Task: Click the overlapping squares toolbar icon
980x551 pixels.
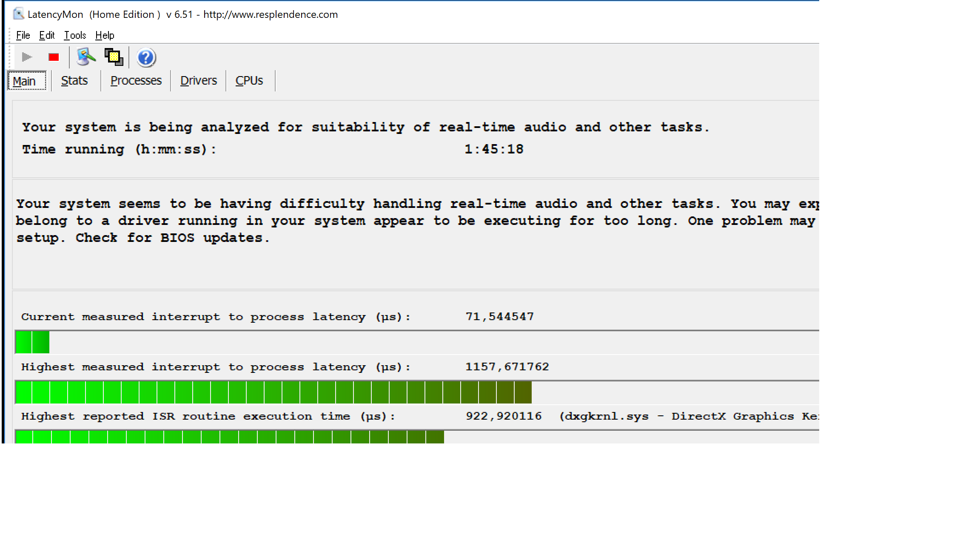Action: coord(114,57)
